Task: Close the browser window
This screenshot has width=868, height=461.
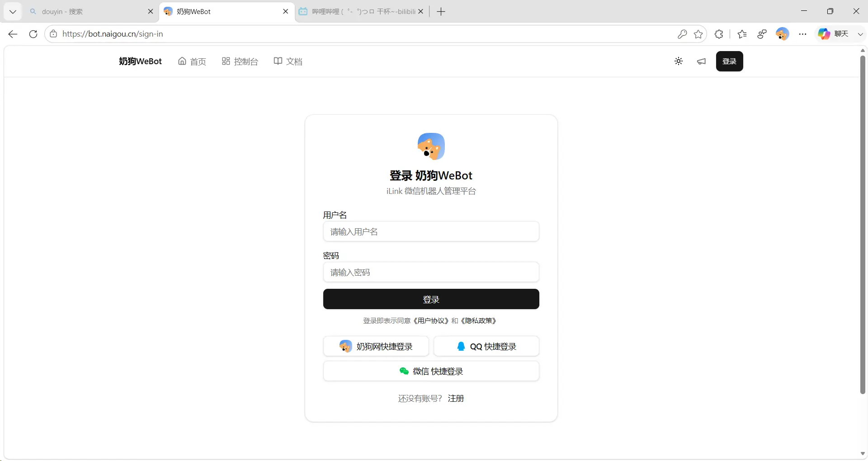Action: [x=856, y=11]
